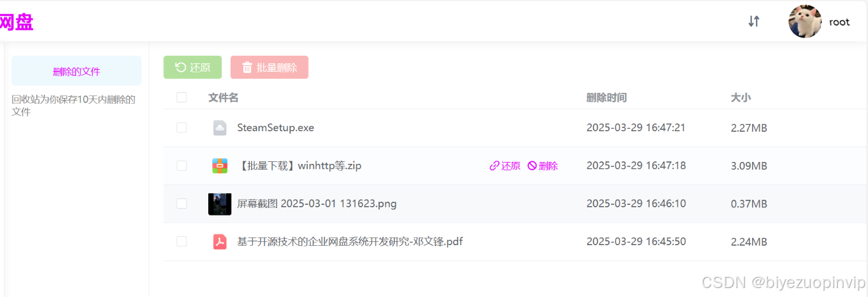Click the SteamSetup.exe file icon
Screen dimensions: 868x297
pos(220,128)
